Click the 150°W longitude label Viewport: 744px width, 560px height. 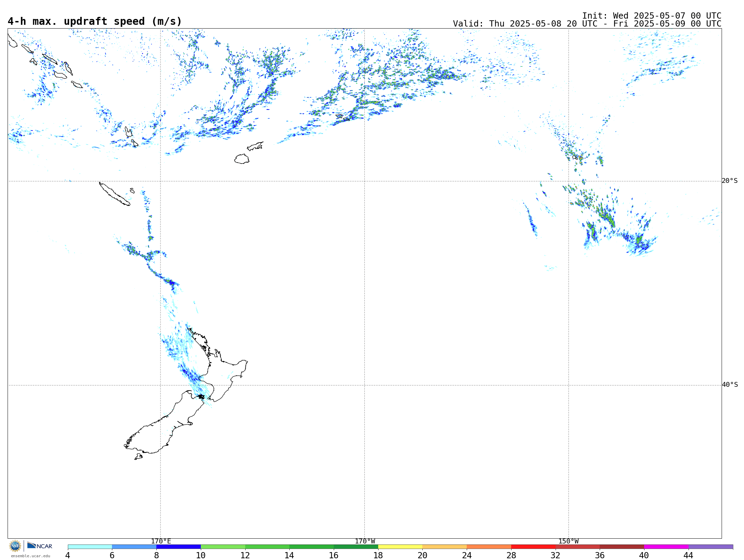tap(569, 541)
